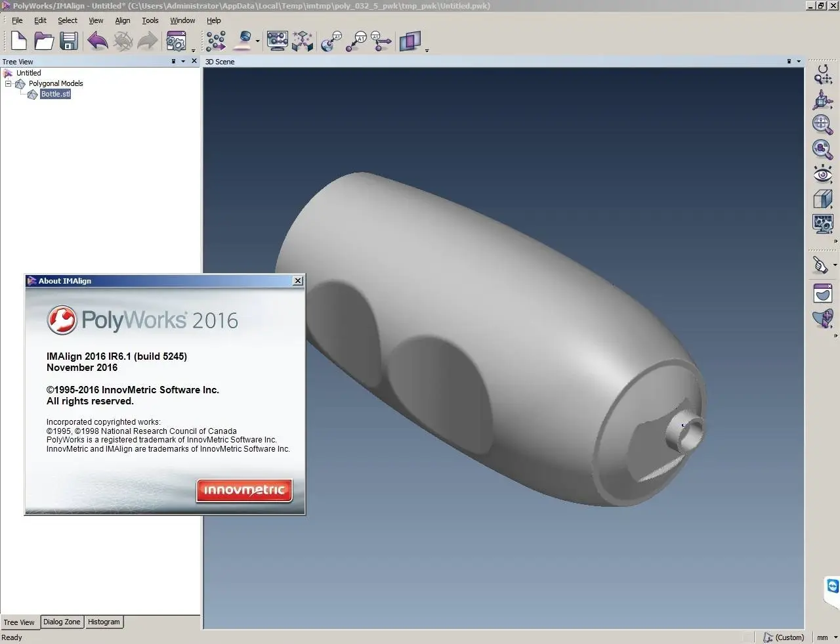Open overflow arrow after the purple squares icon
The width and height of the screenshot is (840, 644).
(427, 50)
